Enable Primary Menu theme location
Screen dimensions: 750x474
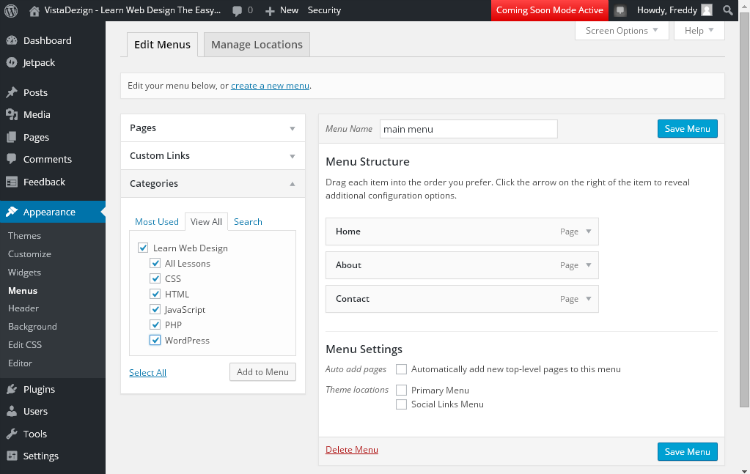coord(401,390)
